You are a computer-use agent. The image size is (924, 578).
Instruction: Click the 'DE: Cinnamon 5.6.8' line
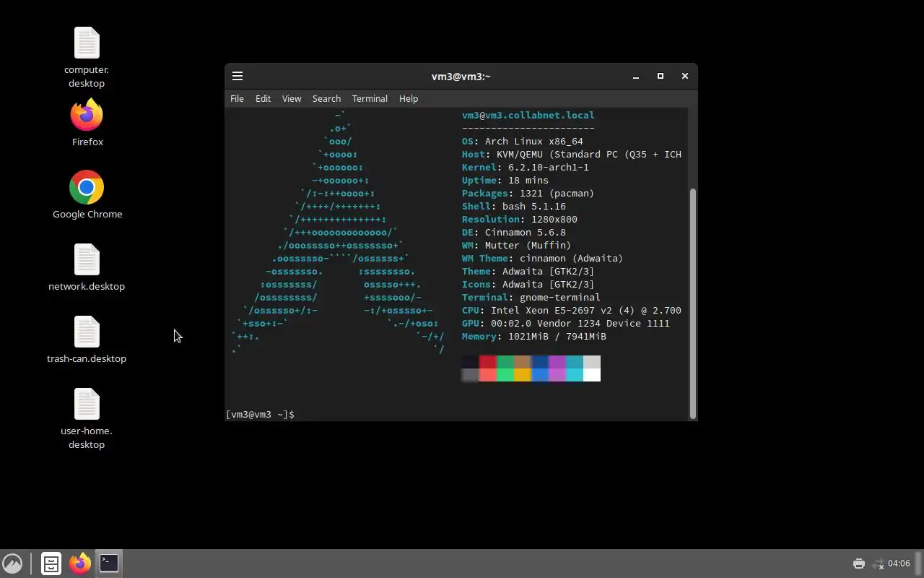(514, 233)
